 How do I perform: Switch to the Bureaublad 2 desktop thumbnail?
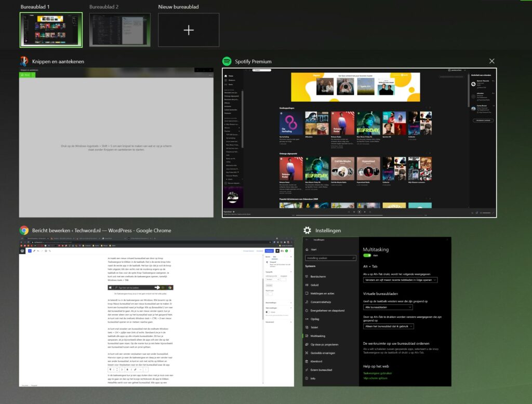pos(120,30)
